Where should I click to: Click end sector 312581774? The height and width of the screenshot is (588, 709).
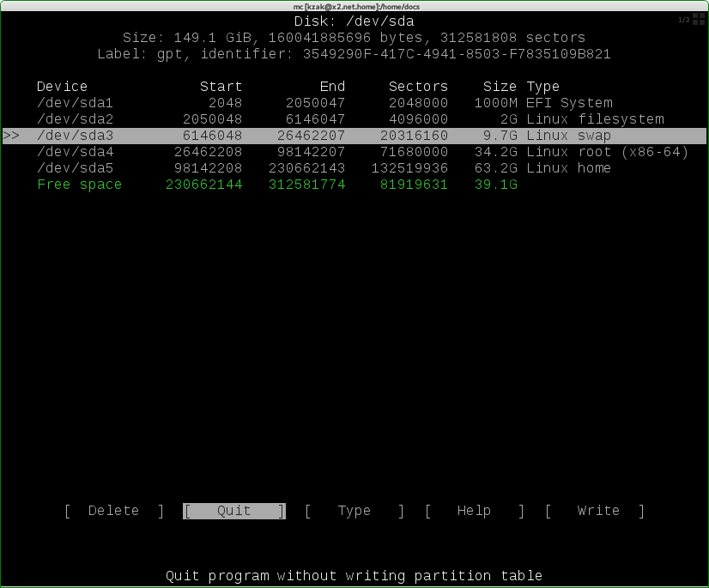pyautogui.click(x=307, y=185)
